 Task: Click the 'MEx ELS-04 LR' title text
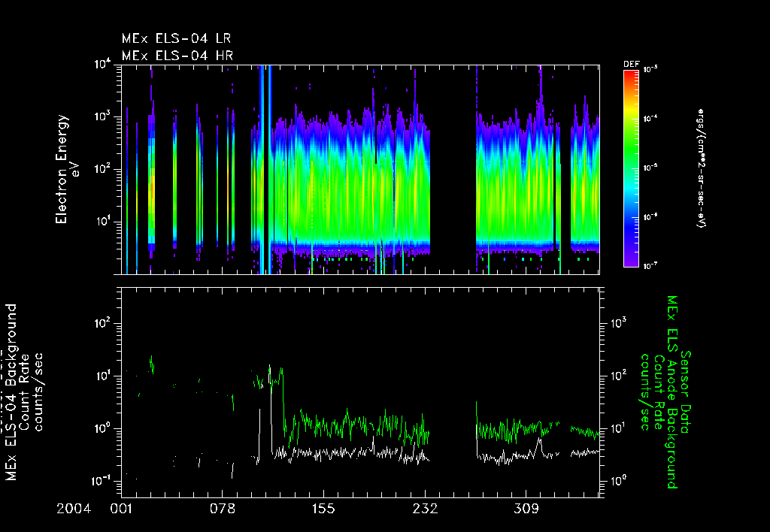pyautogui.click(x=176, y=38)
